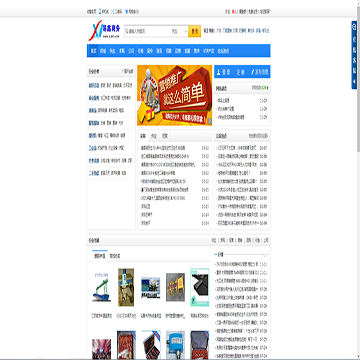The width and height of the screenshot is (360, 360).
Task: Open the industrial valve product thumbnail
Action: (126, 287)
